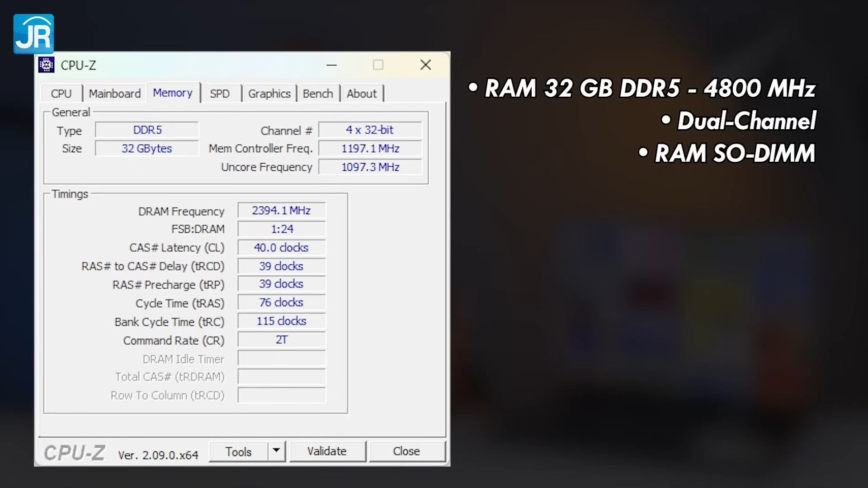Select the Command Rate 2T value
Viewport: 868px width, 488px height.
(x=281, y=339)
